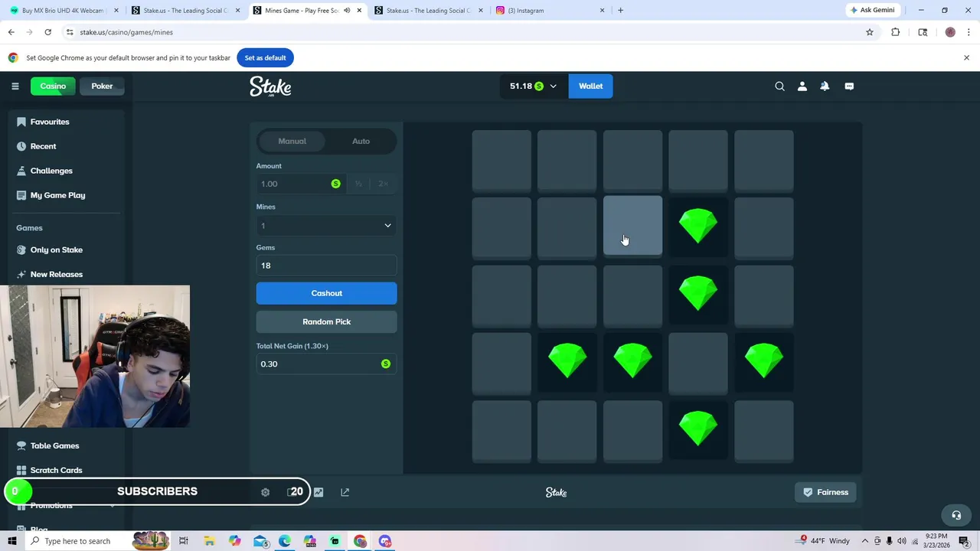Image resolution: width=980 pixels, height=551 pixels.
Task: Open the Wallet
Action: (x=590, y=86)
